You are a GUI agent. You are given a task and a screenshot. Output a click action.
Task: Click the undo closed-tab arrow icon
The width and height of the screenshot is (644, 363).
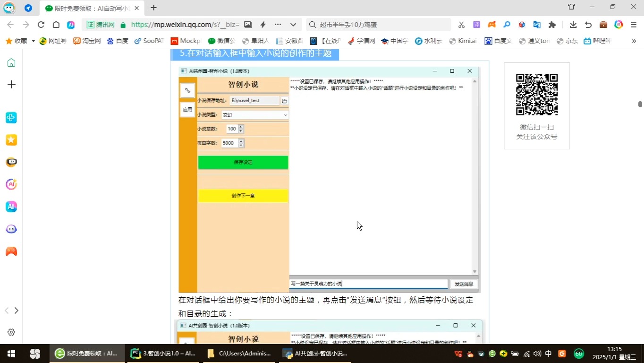pyautogui.click(x=588, y=25)
